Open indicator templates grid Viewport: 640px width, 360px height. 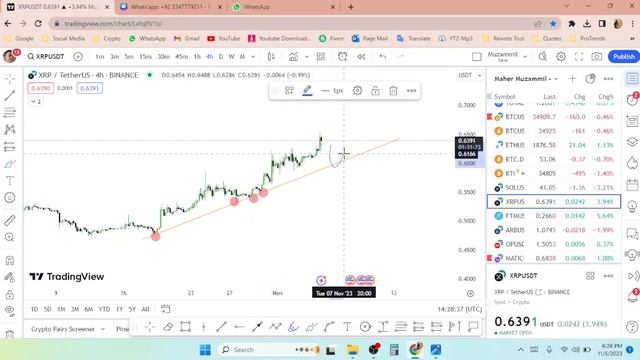click(321, 56)
